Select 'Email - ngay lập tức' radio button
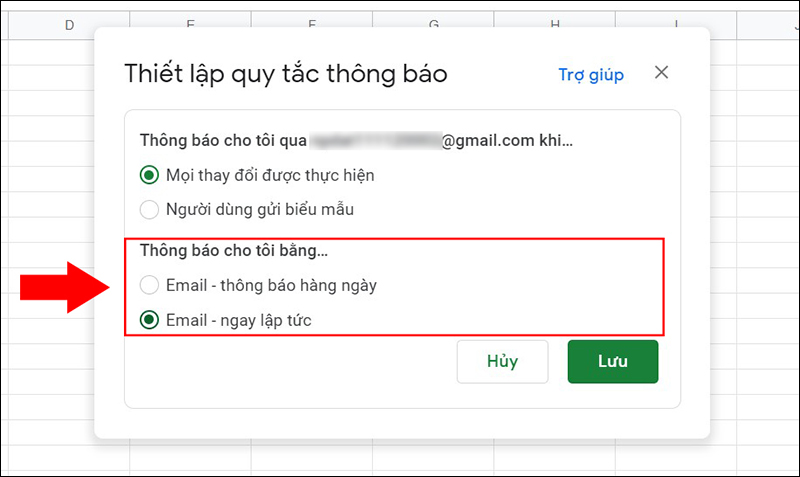The width and height of the screenshot is (800, 477). 150,321
